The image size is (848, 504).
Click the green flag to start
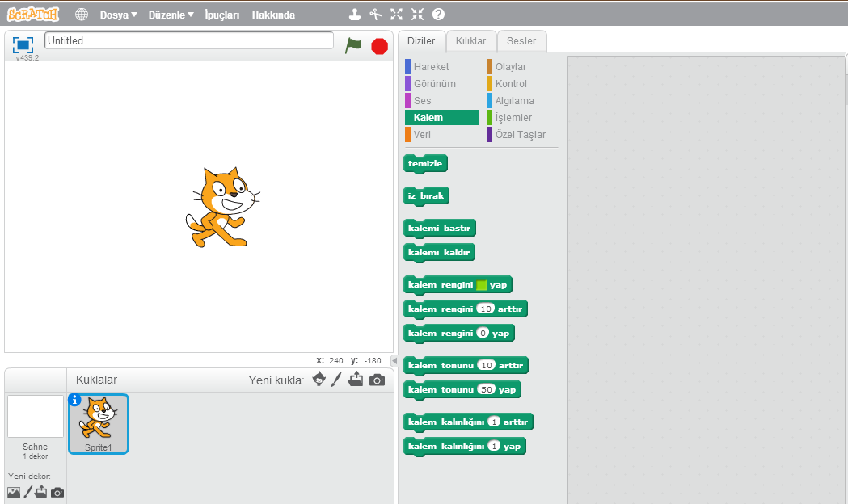point(353,46)
